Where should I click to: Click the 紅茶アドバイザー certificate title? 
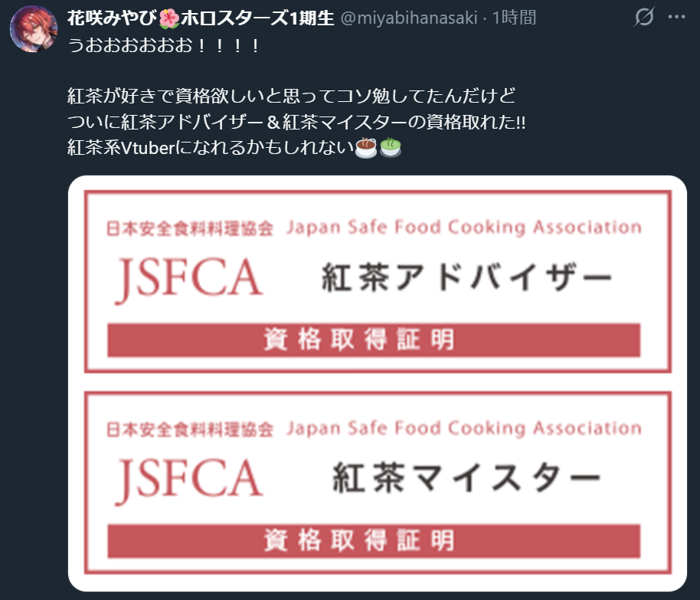[466, 277]
